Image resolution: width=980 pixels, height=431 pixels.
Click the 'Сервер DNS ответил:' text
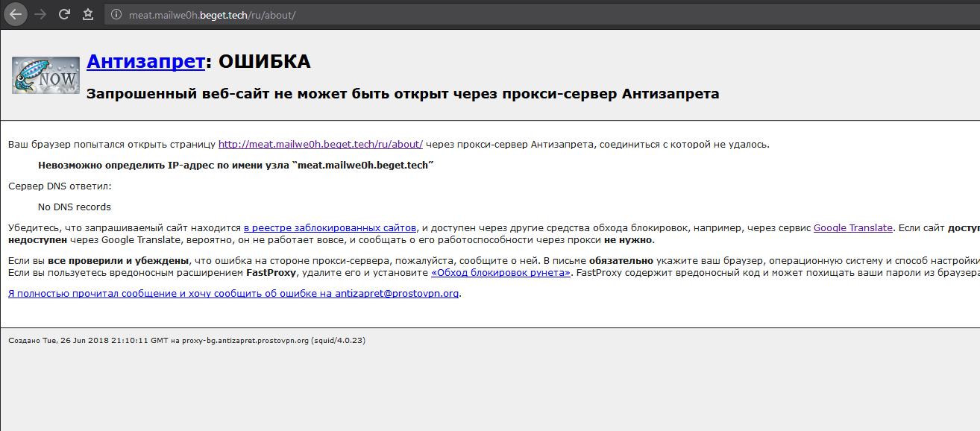[x=60, y=186]
